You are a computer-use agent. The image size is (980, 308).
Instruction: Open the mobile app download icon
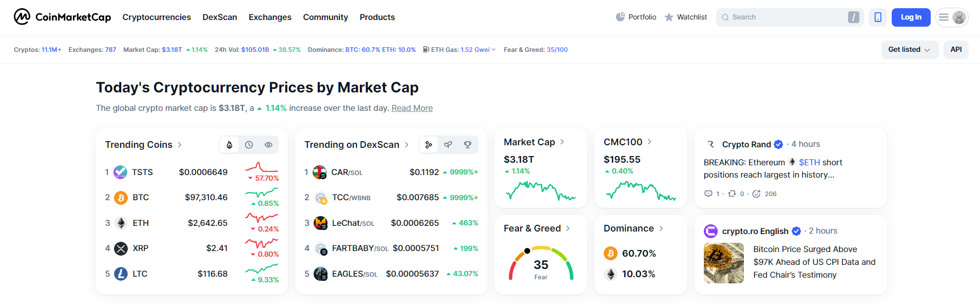click(x=878, y=17)
